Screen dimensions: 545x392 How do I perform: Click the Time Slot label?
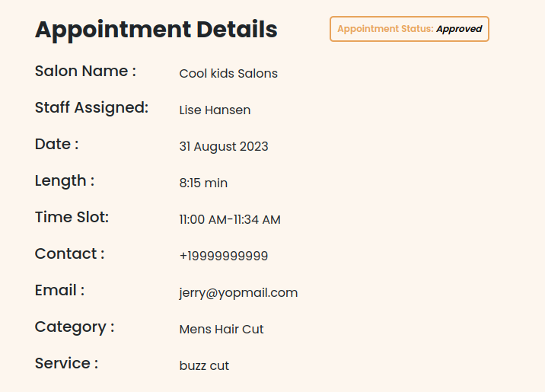pyautogui.click(x=72, y=218)
